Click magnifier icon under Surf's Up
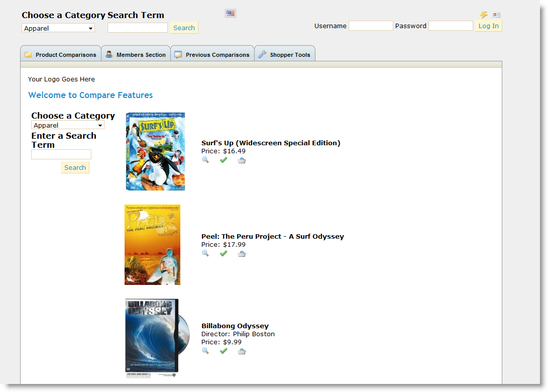The image size is (548, 392). point(205,160)
